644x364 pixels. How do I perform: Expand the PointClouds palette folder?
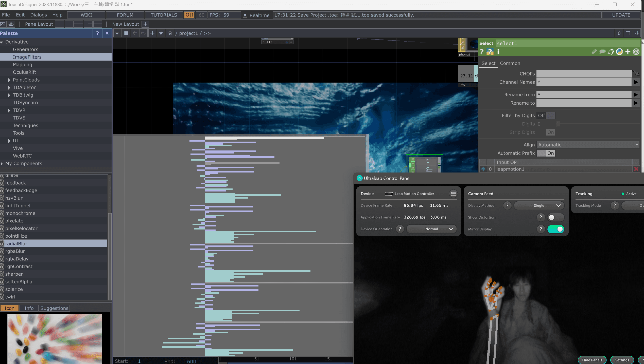click(9, 80)
